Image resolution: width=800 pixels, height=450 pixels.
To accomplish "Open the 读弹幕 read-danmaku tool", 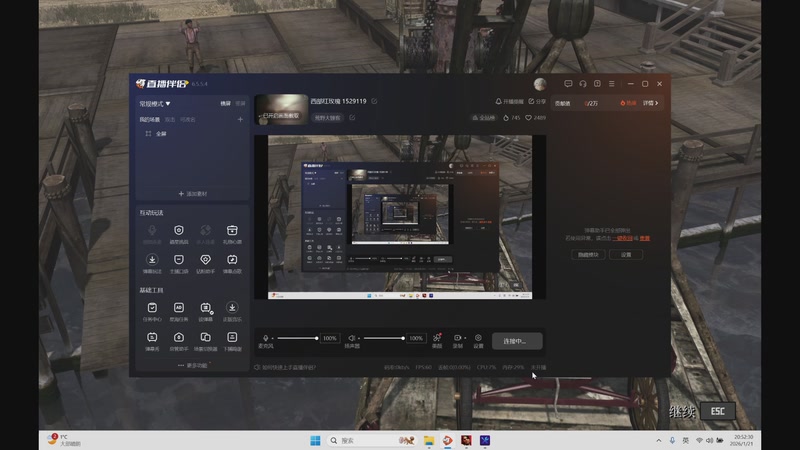I will 205,312.
